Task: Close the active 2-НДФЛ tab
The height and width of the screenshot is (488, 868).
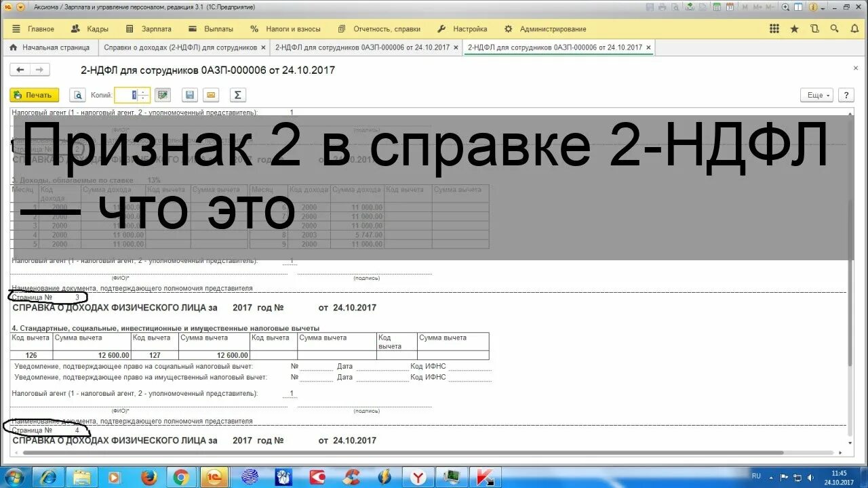Action: tap(648, 48)
